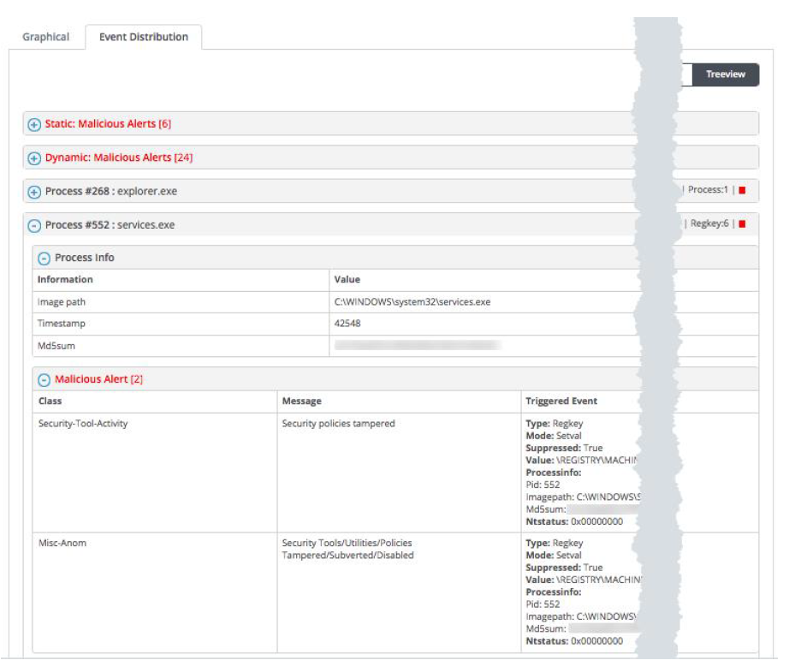Switch to the Graphical tab
Image resolution: width=789 pixels, height=672 pixels.
tap(46, 37)
